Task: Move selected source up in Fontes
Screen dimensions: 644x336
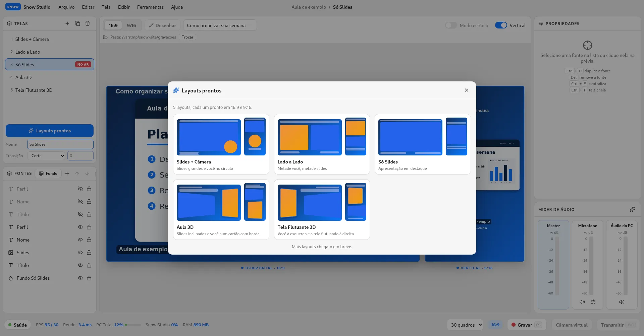Action: (77, 174)
